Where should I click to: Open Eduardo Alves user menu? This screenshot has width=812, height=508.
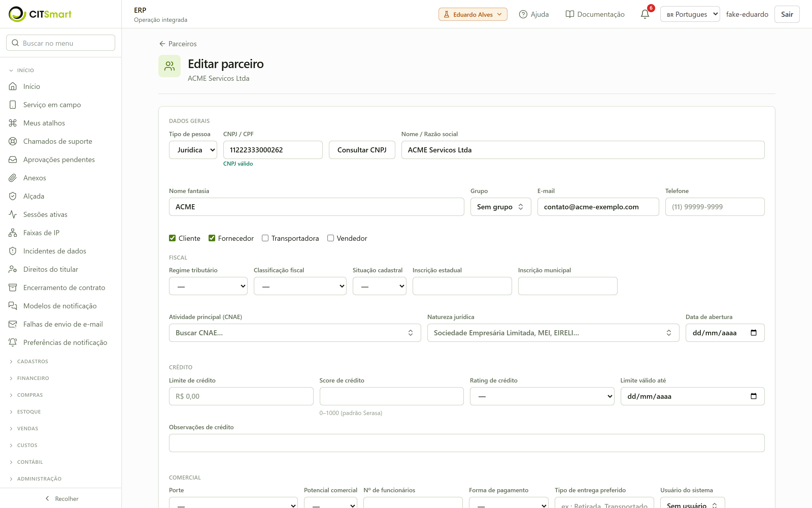pos(472,14)
